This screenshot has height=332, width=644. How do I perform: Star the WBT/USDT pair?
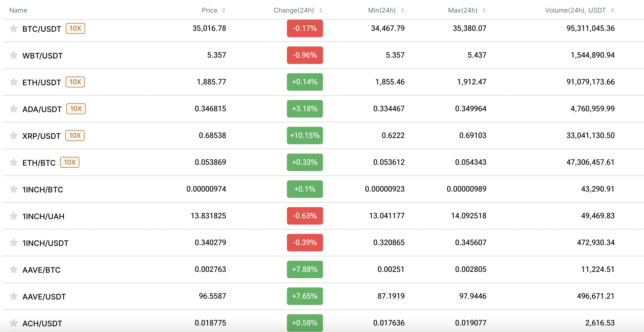13,55
